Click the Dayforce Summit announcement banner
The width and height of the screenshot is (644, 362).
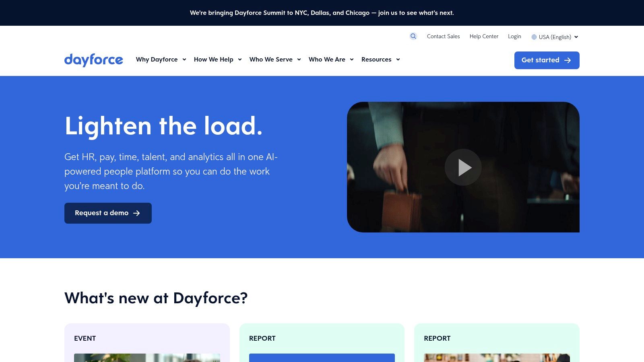click(322, 12)
